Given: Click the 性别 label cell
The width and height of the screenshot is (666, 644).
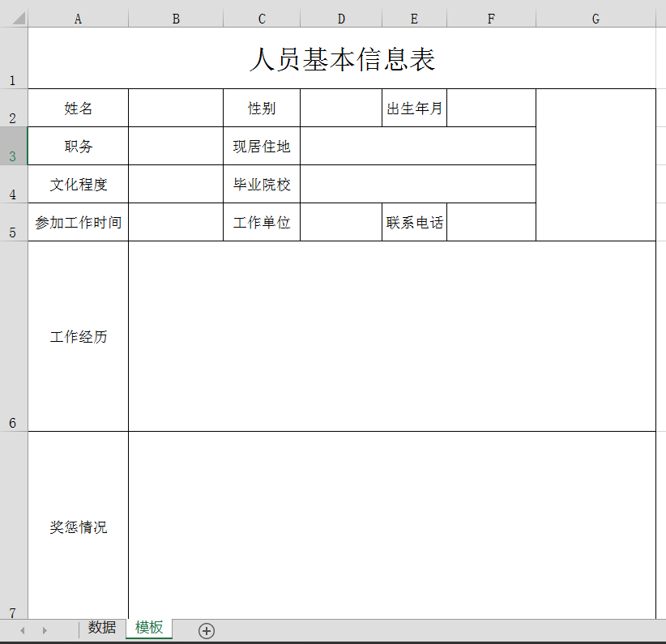Looking at the screenshot, I should pyautogui.click(x=261, y=108).
